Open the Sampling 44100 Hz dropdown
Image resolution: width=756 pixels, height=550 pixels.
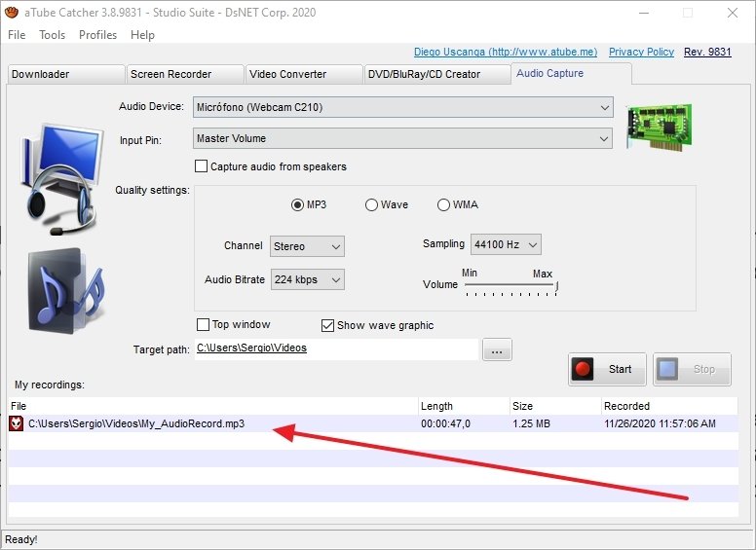(506, 244)
